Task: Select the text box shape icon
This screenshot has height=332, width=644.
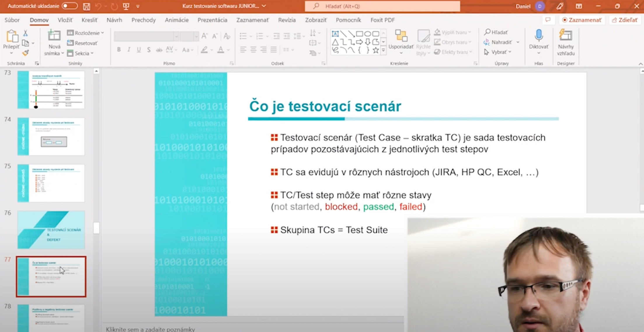Action: pos(335,34)
